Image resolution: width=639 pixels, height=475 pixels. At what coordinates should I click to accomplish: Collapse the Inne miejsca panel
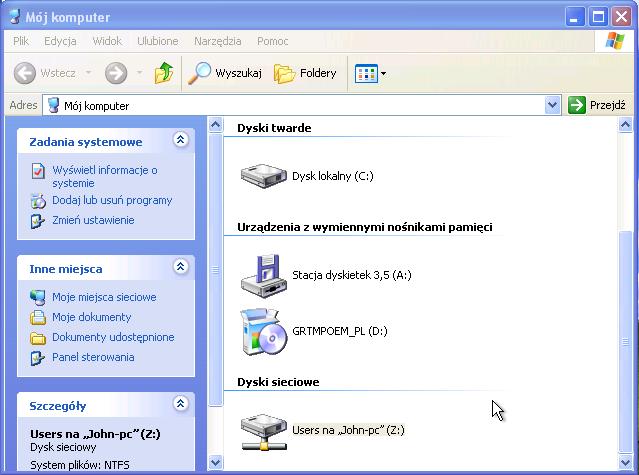(181, 267)
